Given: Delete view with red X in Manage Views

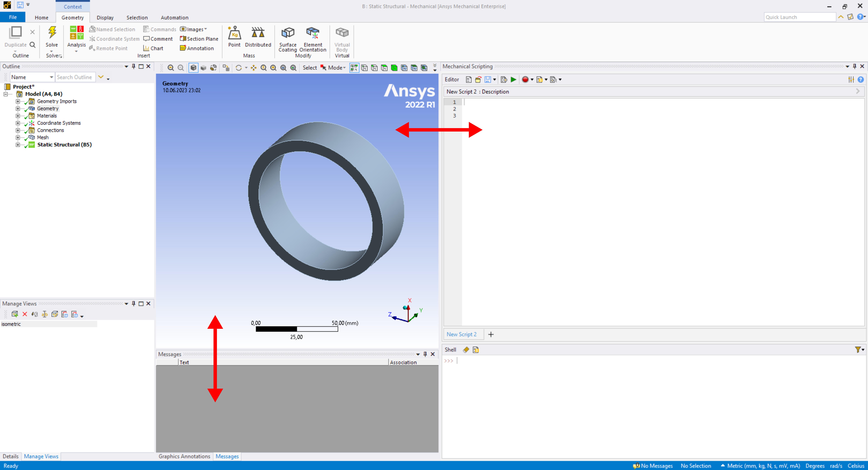Looking at the screenshot, I should (25, 314).
